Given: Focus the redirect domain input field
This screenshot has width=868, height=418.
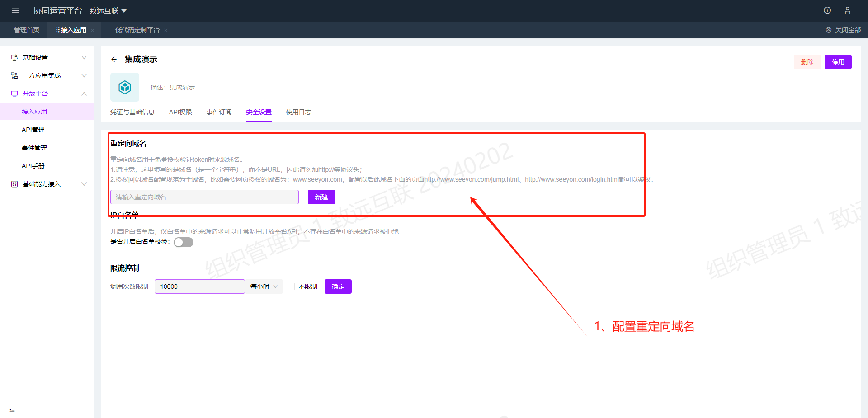Looking at the screenshot, I should [204, 197].
